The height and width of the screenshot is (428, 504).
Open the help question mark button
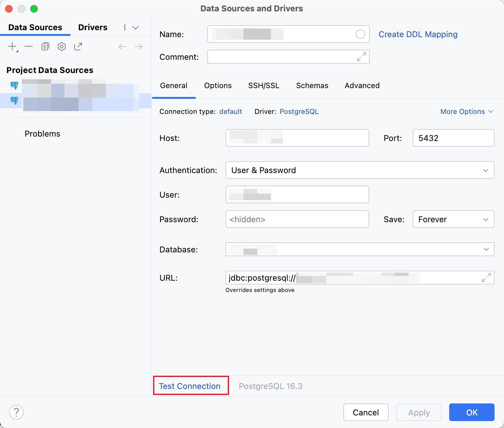pos(16,412)
